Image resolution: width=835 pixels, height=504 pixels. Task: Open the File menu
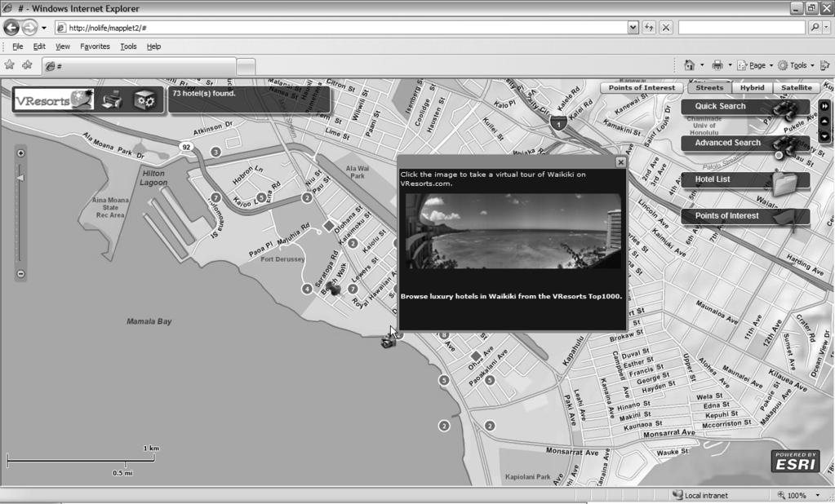pyautogui.click(x=18, y=46)
